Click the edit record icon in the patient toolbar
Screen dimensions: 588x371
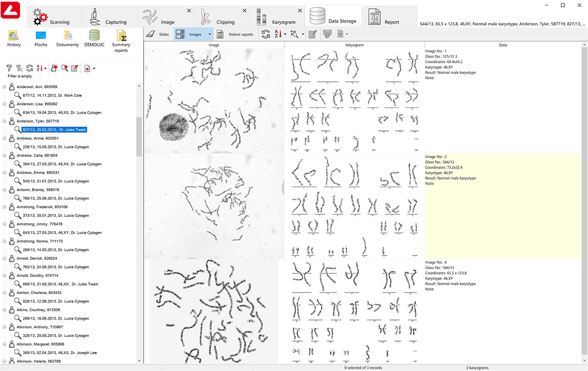coord(74,69)
